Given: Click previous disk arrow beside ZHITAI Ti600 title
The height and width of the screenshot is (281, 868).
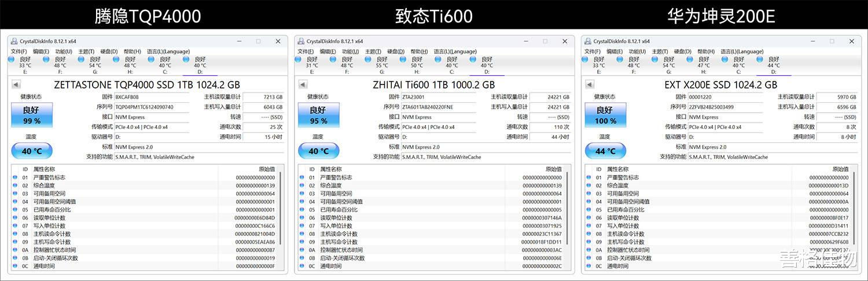Looking at the screenshot, I should (x=303, y=84).
